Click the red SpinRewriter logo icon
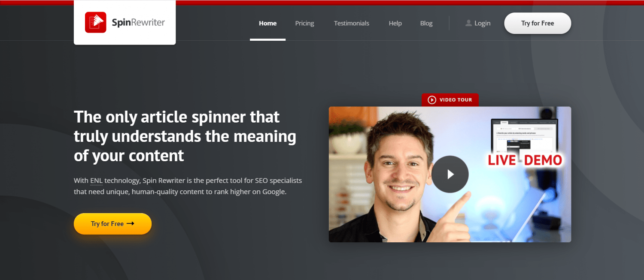The width and height of the screenshot is (644, 280). pos(96,22)
